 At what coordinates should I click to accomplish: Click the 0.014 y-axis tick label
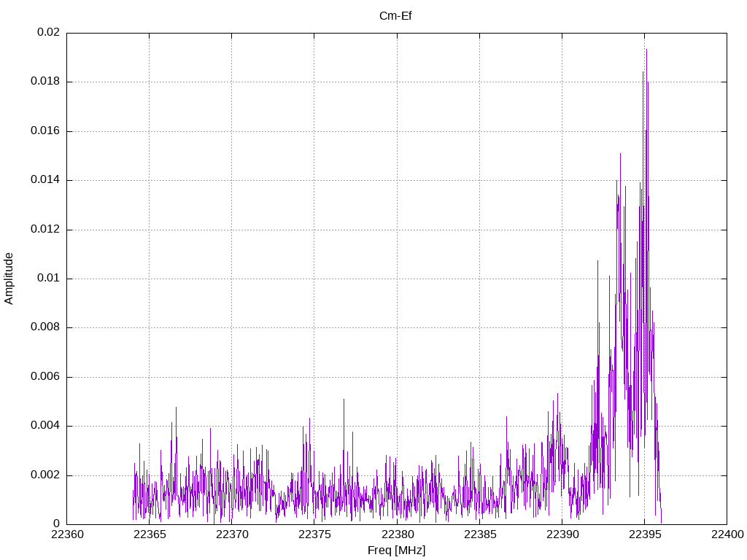tap(45, 180)
